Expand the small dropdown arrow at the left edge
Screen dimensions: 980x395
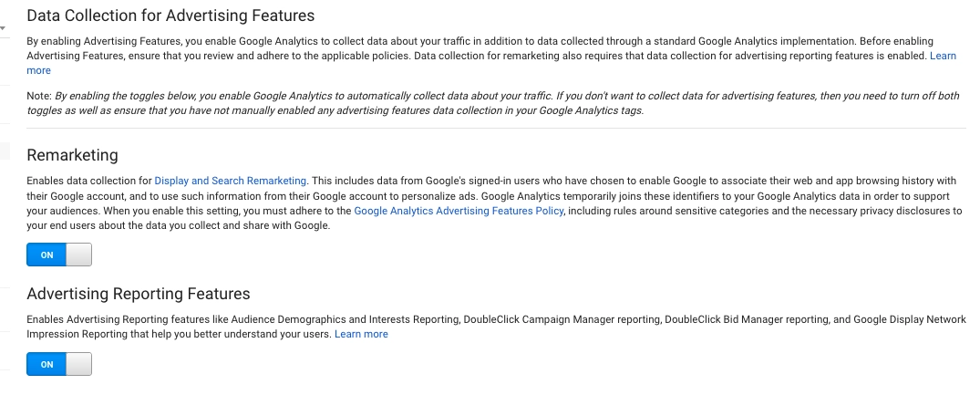click(x=3, y=28)
